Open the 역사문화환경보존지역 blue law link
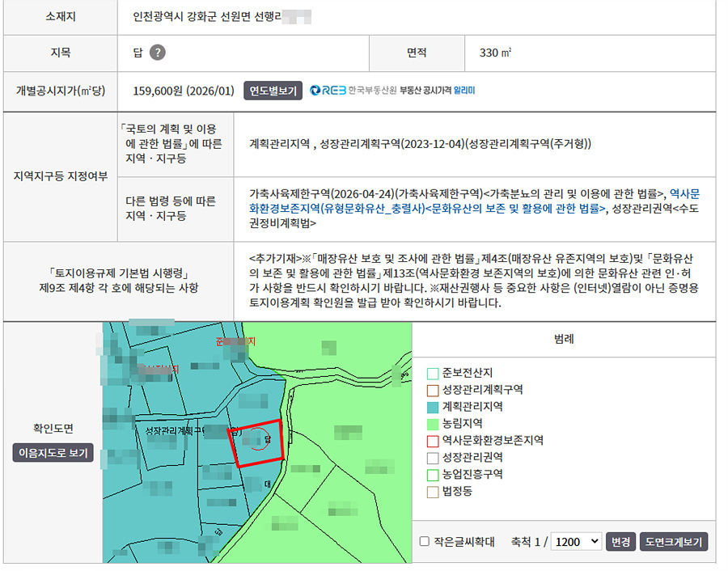Viewport: 728px width, 571px height. [474, 201]
